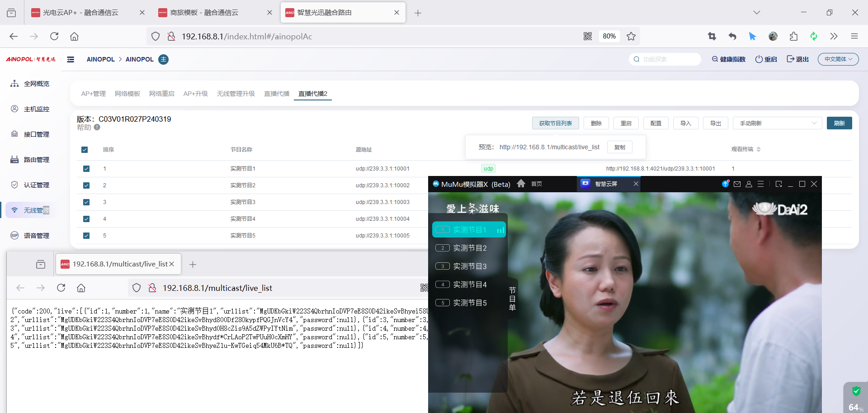This screenshot has height=413, width=868.
Task: Reload page in main browser toolbar
Action: point(54,36)
